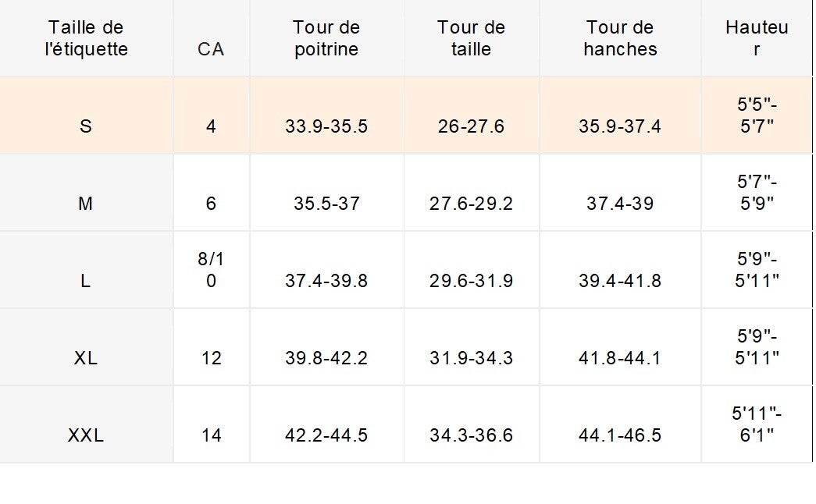Image resolution: width=816 pixels, height=504 pixels.
Task: Click hip measurement 39.4-41.8 cell
Action: pyautogui.click(x=620, y=281)
